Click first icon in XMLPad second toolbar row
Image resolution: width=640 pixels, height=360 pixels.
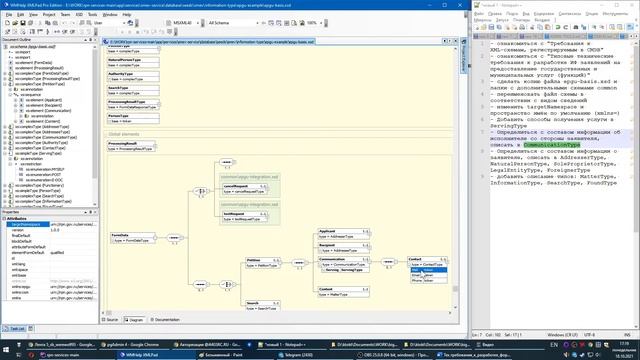(7, 31)
